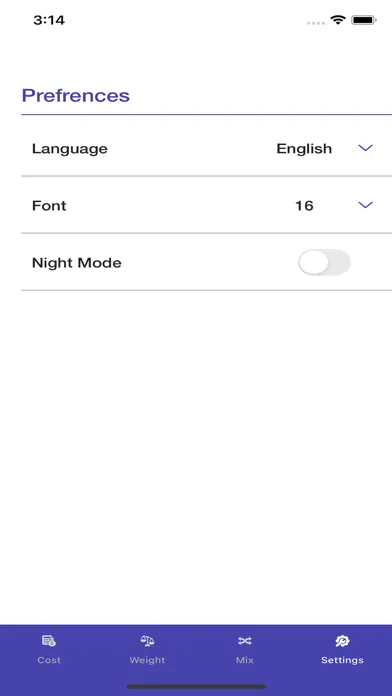The height and width of the screenshot is (696, 392).
Task: Expand the Font size chevron
Action: pos(365,205)
